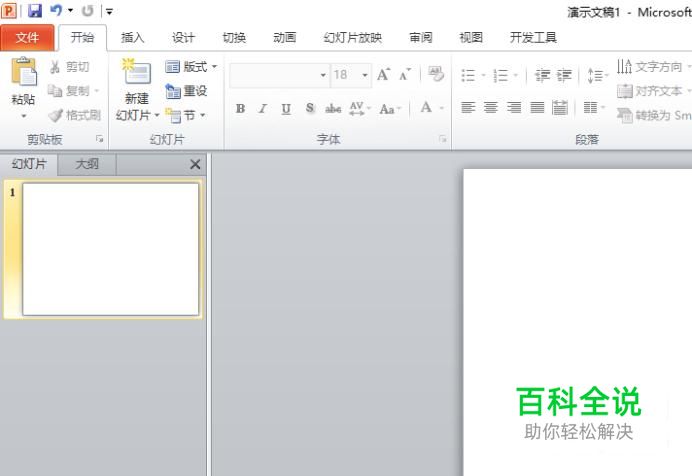
Task: Switch to the 幻灯片放映 tab
Action: [x=353, y=38]
